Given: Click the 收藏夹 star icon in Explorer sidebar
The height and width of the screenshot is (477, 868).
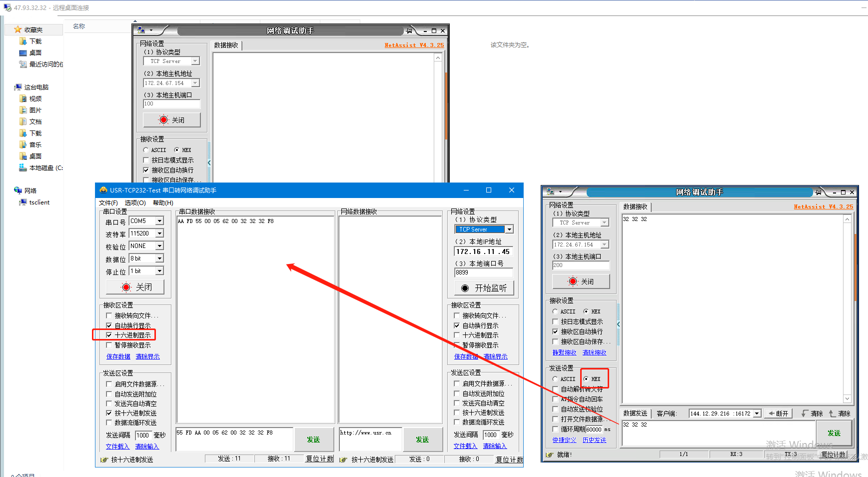Looking at the screenshot, I should tap(17, 29).
